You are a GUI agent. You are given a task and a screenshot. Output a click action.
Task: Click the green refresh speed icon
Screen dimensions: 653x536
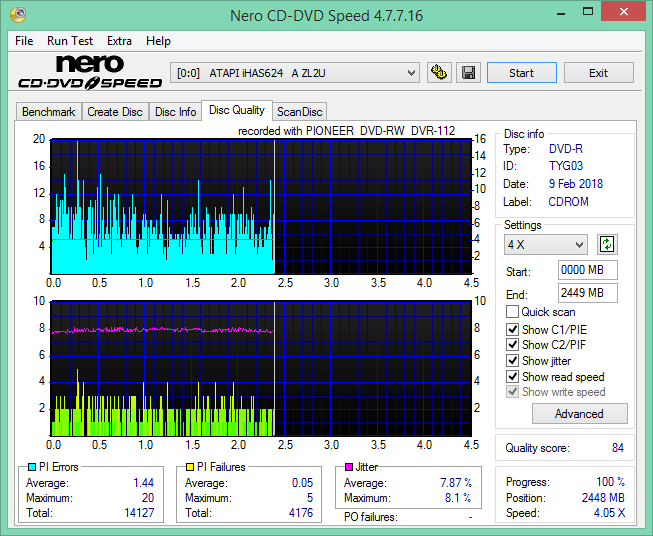click(x=607, y=244)
